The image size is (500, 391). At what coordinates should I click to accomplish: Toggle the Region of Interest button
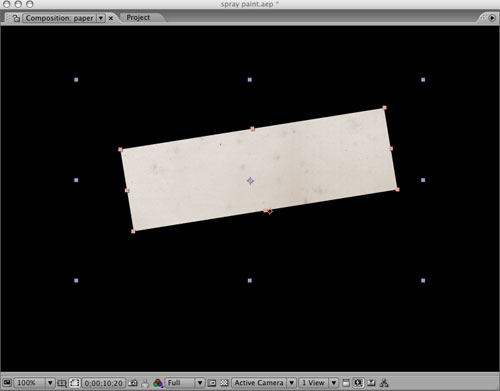[x=212, y=383]
